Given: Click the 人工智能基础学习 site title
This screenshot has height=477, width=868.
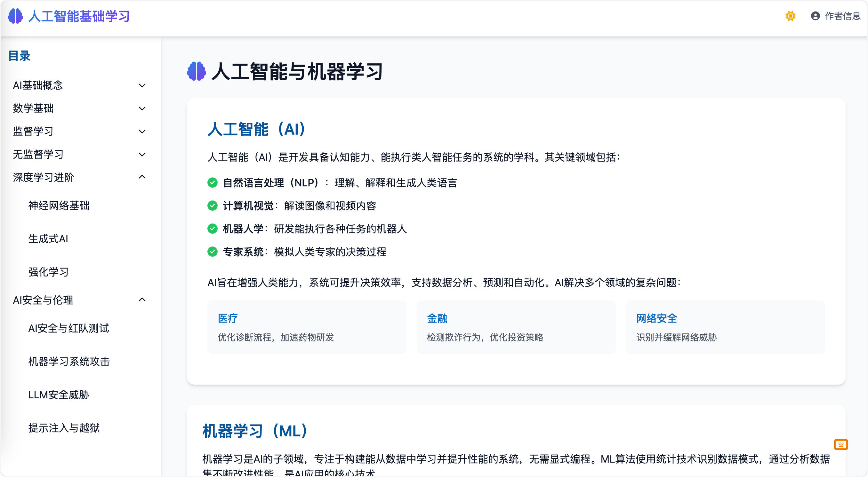Looking at the screenshot, I should coord(79,16).
